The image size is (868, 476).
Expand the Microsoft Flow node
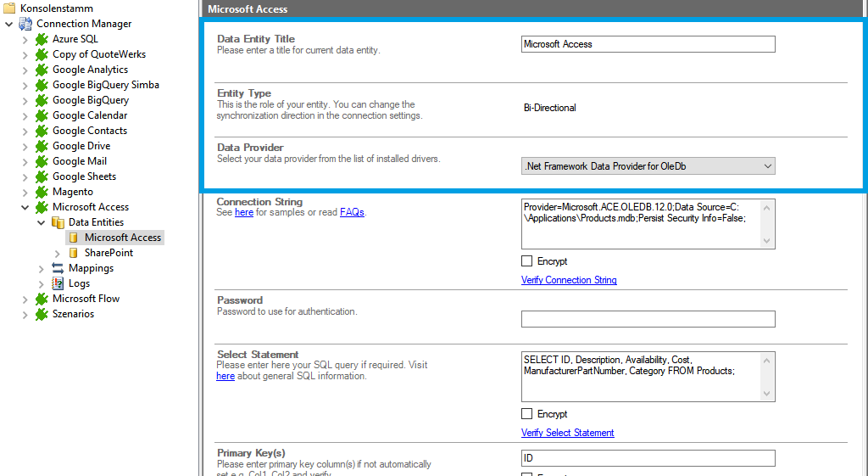coord(25,299)
